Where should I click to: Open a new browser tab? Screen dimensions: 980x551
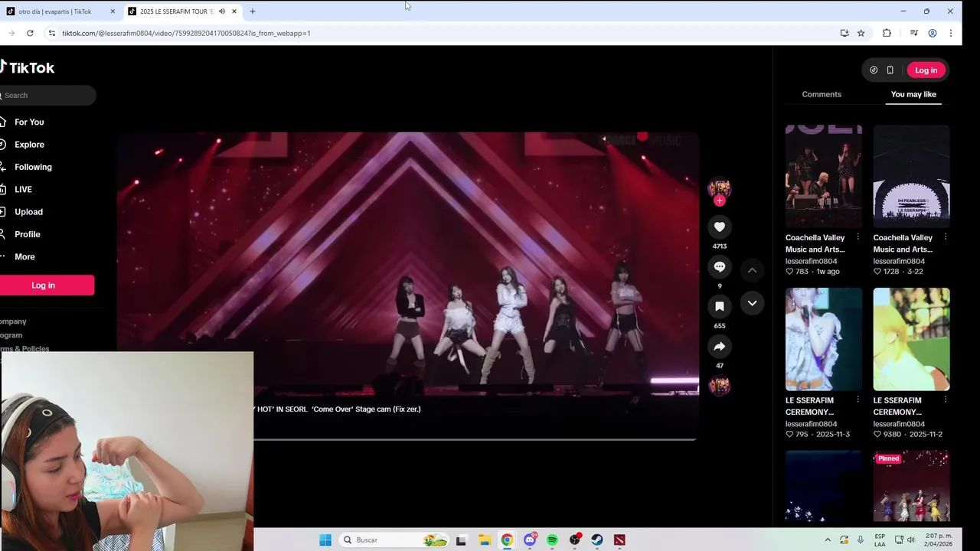[x=253, y=11]
